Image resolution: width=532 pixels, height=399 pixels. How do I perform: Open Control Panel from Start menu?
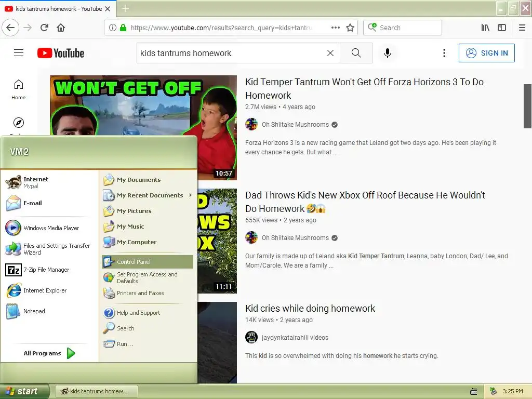point(148,262)
